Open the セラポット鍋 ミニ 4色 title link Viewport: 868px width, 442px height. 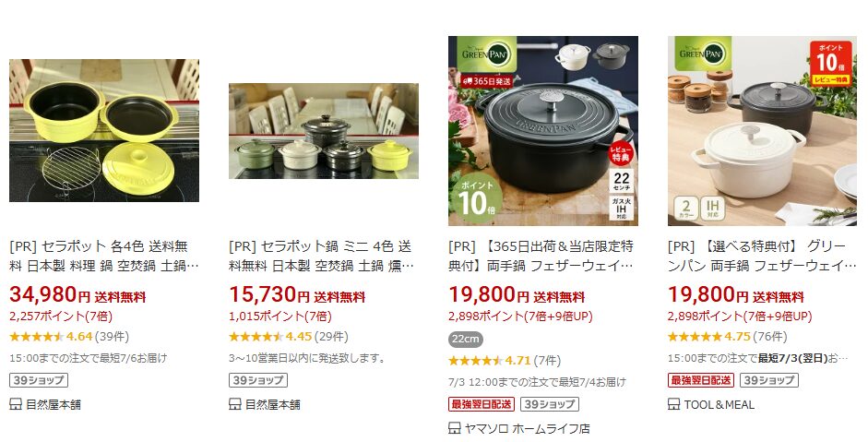(320, 256)
